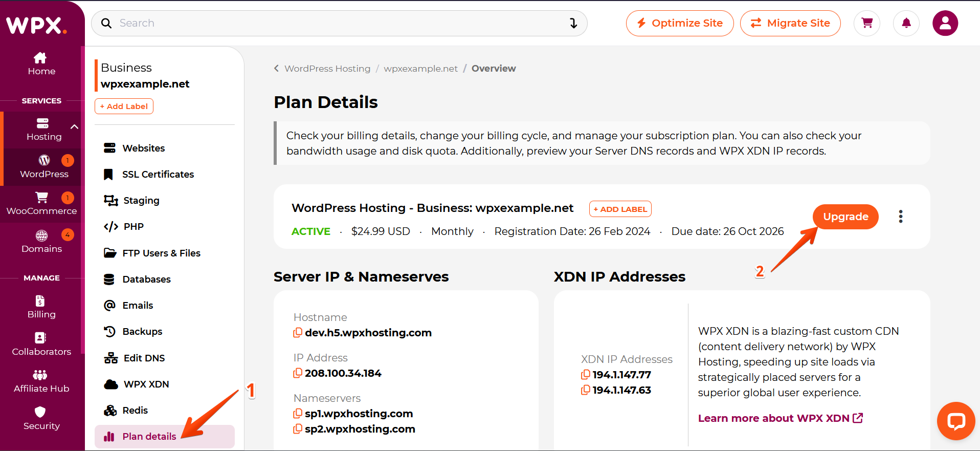Open FTP Users & Files menu item
The width and height of the screenshot is (980, 451).
click(x=164, y=253)
